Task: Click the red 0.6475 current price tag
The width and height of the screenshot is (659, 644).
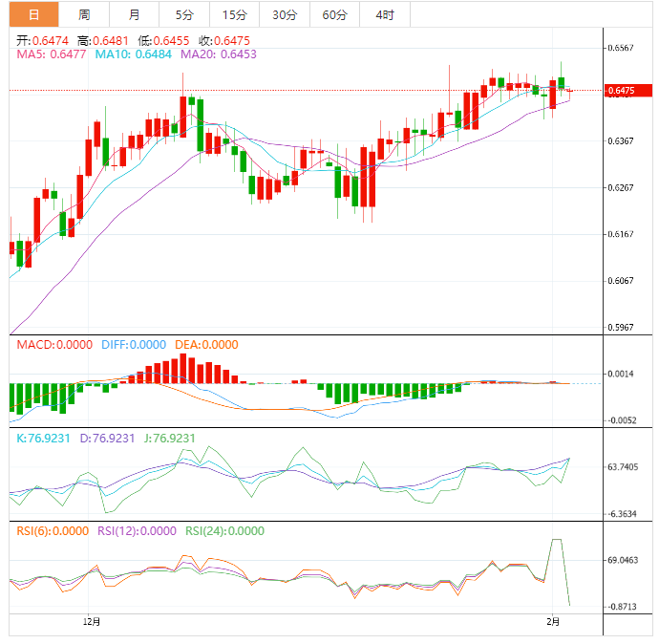Action: (621, 91)
